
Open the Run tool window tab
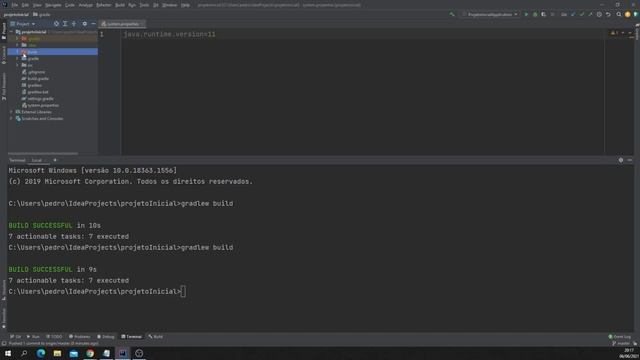(33, 337)
